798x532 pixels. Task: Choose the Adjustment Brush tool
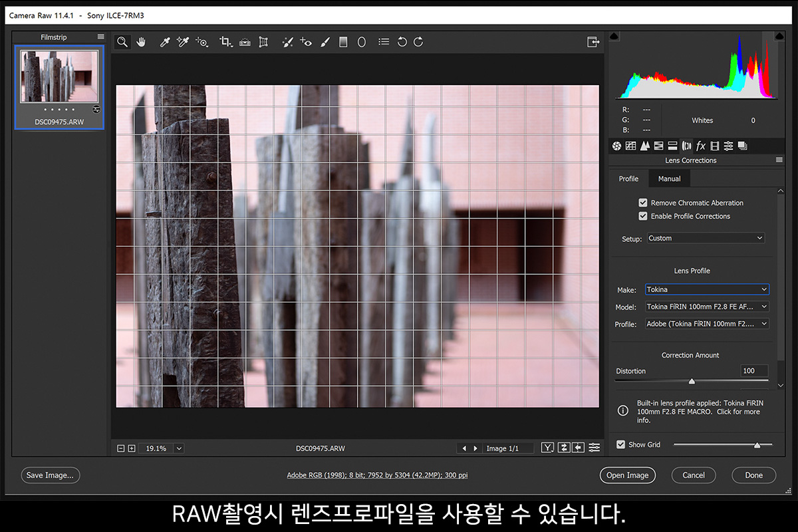pyautogui.click(x=325, y=42)
